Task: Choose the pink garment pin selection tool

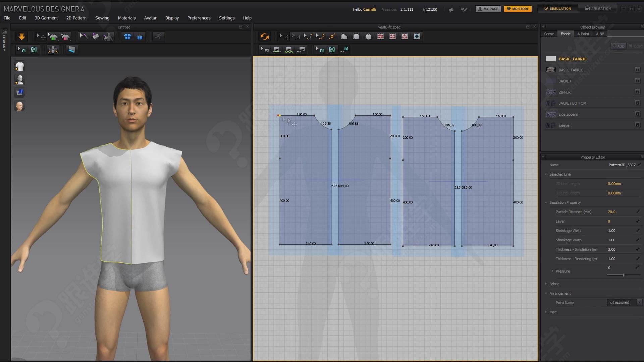Action: tap(65, 37)
